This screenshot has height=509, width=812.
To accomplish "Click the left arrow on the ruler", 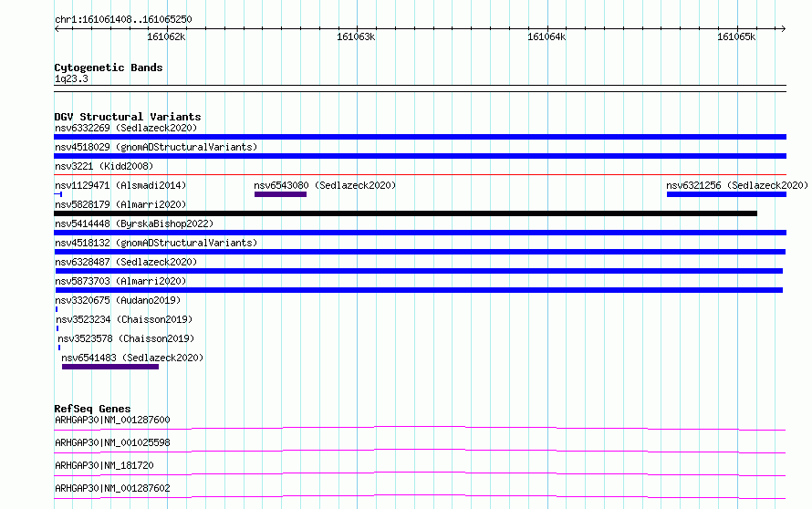I will pos(57,29).
